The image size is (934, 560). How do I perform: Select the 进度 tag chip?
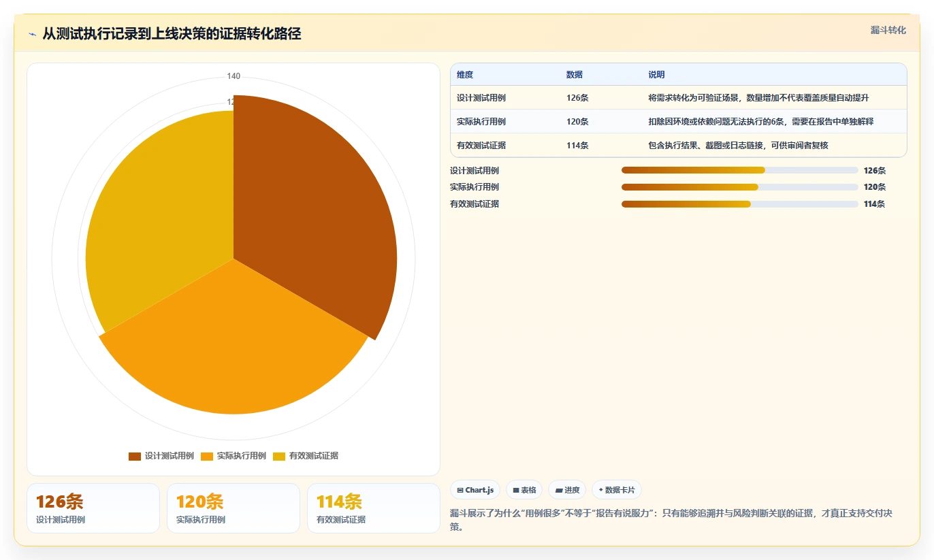[x=567, y=490]
